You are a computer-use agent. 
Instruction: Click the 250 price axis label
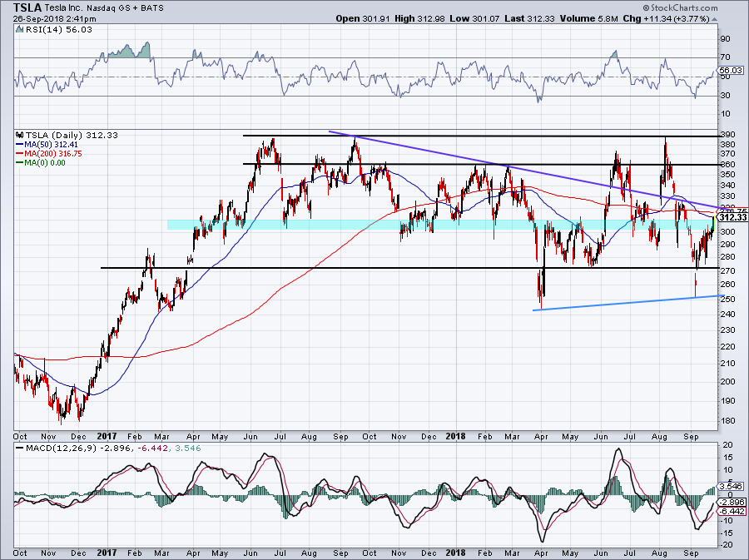728,299
